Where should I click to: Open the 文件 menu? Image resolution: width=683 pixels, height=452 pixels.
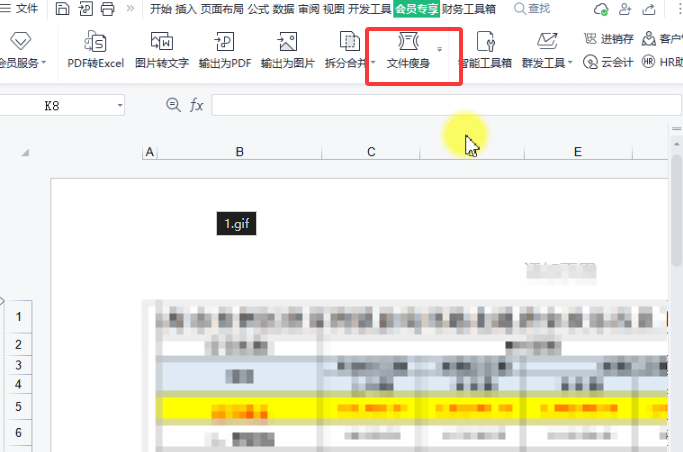[21, 9]
